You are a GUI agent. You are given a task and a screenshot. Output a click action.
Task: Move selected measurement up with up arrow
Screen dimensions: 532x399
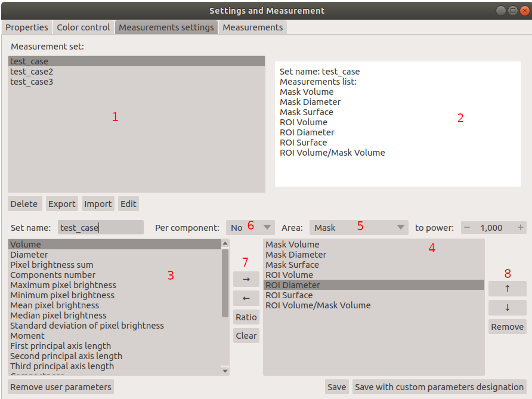point(507,289)
